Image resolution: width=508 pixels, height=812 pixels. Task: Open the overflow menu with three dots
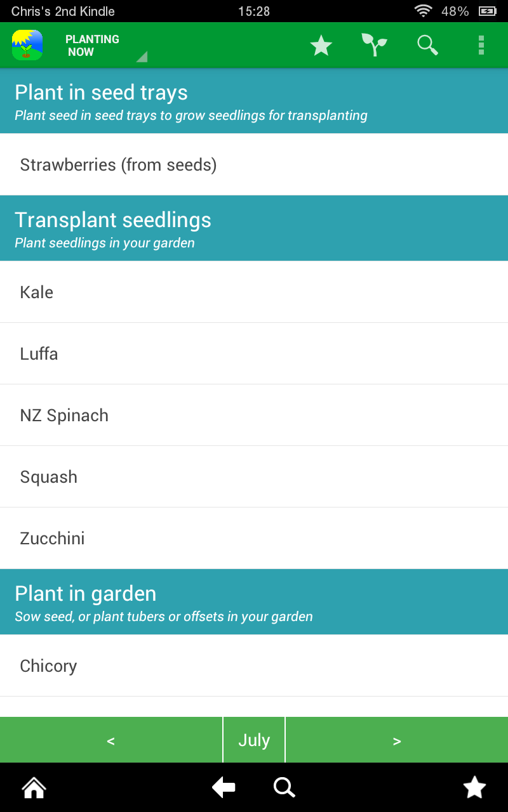pos(481,45)
